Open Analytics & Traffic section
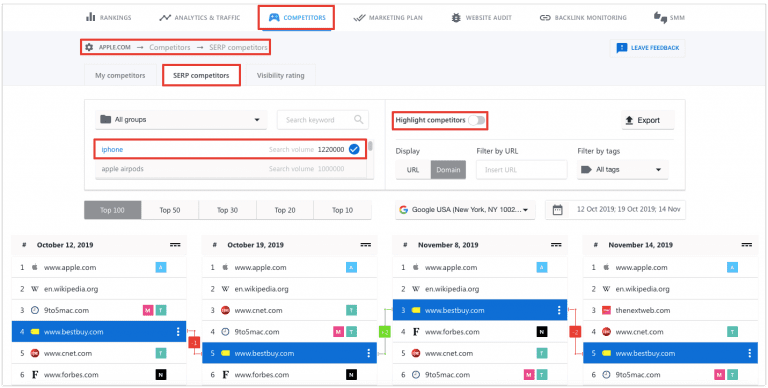 (199, 18)
